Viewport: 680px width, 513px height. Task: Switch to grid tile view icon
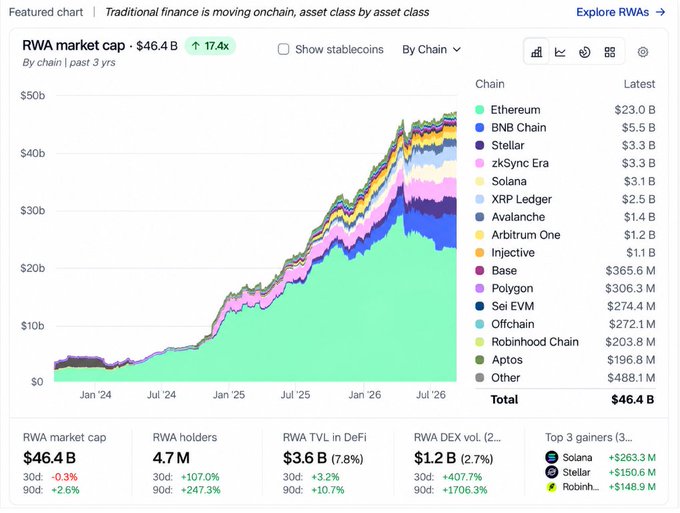[x=610, y=52]
